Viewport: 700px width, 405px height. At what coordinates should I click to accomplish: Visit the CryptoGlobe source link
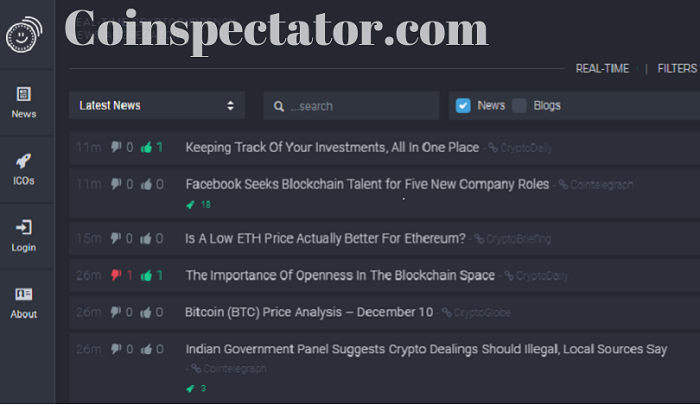tap(481, 313)
